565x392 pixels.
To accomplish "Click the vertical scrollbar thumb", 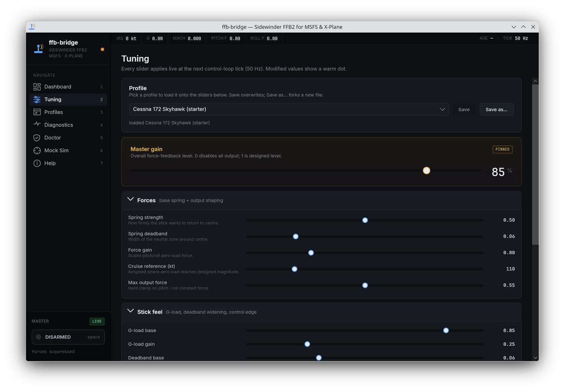I will point(535,164).
